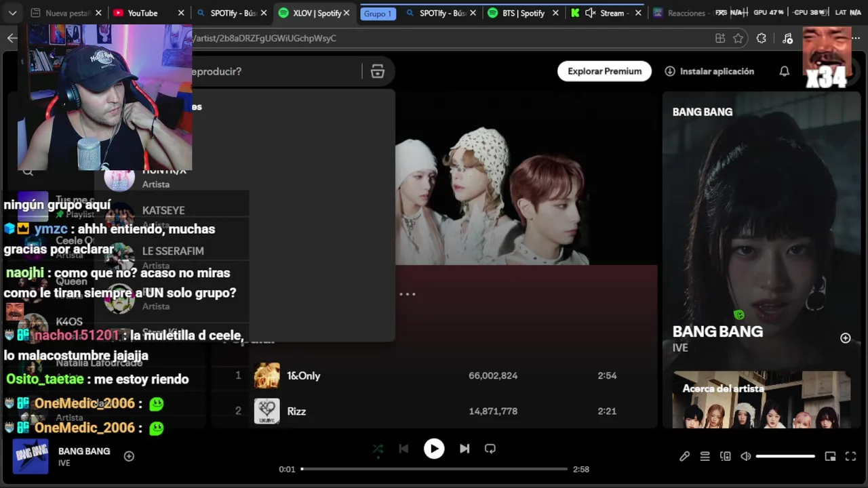Skip to the next track

click(465, 449)
